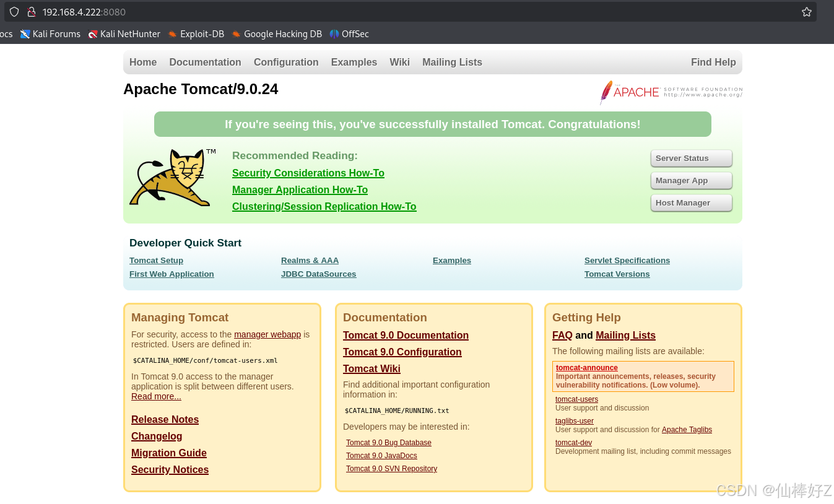Open the Tomcat Setup link
Viewport: 834px width, 504px height.
[156, 261]
